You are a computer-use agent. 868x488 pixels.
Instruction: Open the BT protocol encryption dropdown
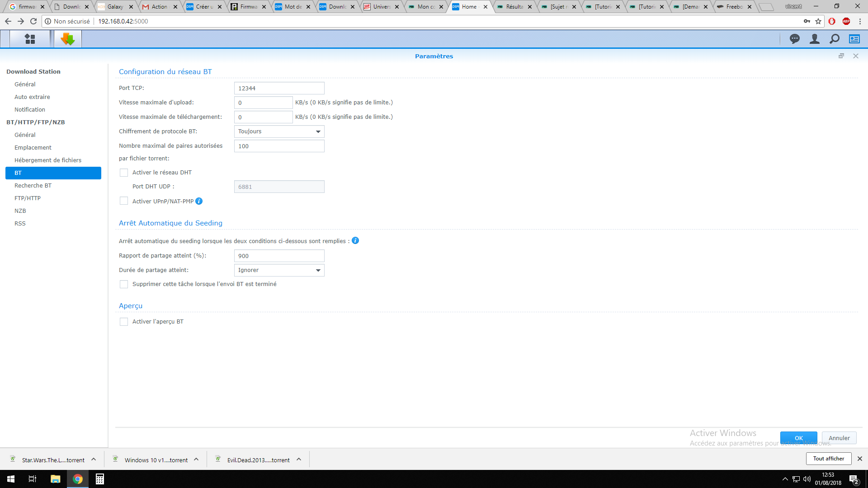[x=279, y=131]
